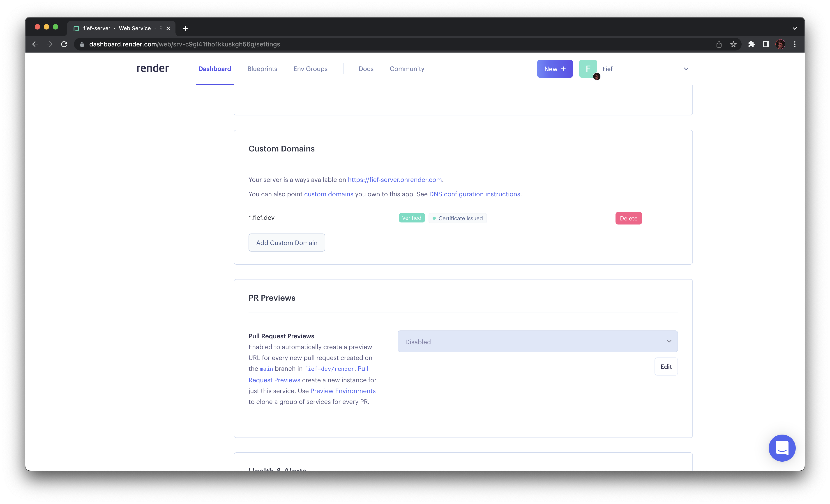
Task: Open the browser share menu
Action: (x=719, y=44)
